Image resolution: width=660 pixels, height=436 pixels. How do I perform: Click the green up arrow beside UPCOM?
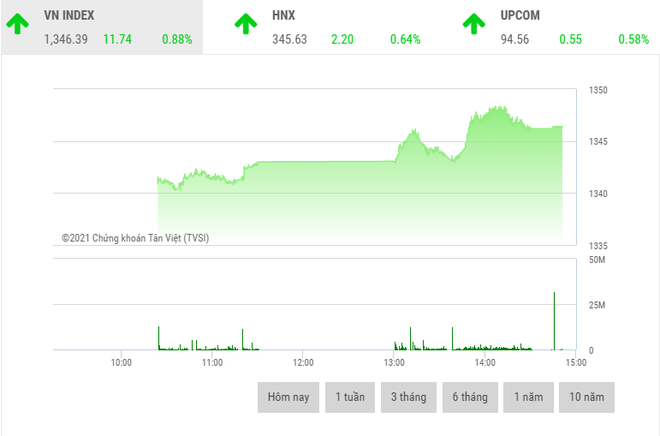[x=472, y=24]
